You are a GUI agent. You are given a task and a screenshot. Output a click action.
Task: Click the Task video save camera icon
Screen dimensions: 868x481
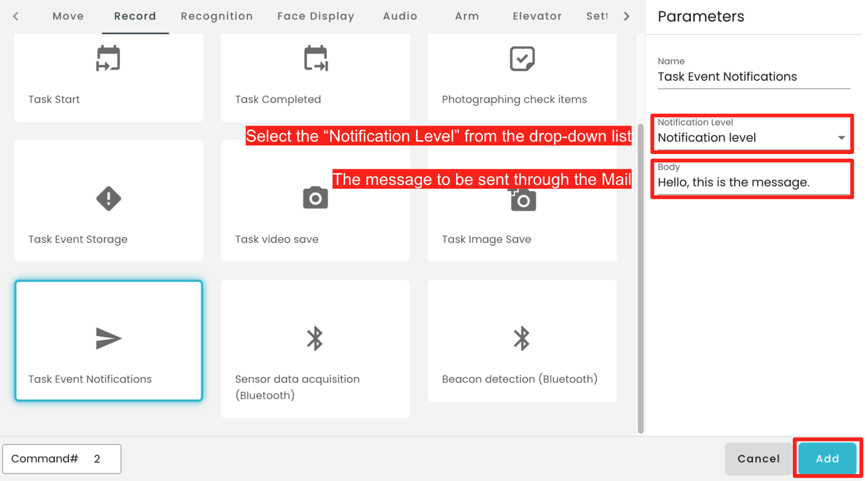pos(315,198)
